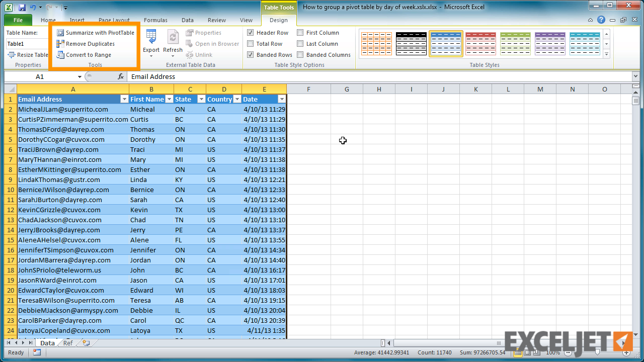Image resolution: width=644 pixels, height=362 pixels.
Task: Open the File menu
Action: click(x=18, y=20)
